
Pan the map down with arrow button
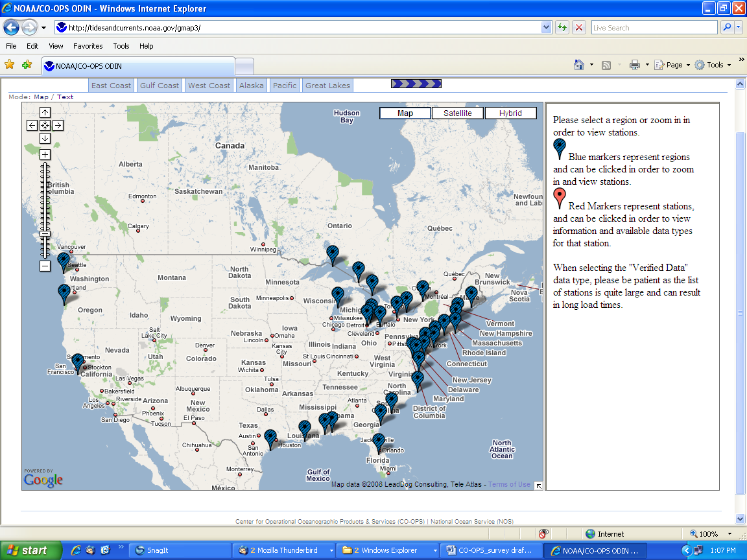45,138
